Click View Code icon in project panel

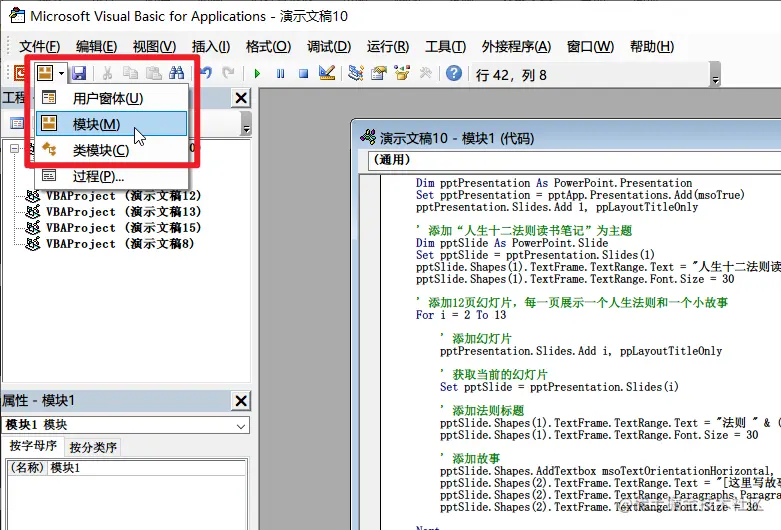point(17,123)
